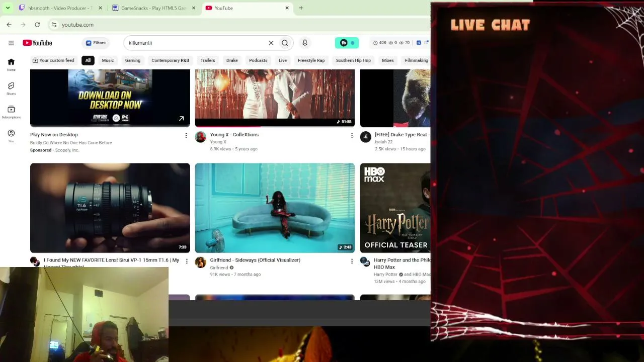The height and width of the screenshot is (362, 644).
Task: Open the blue extension icon beside stats
Action: tap(419, 43)
